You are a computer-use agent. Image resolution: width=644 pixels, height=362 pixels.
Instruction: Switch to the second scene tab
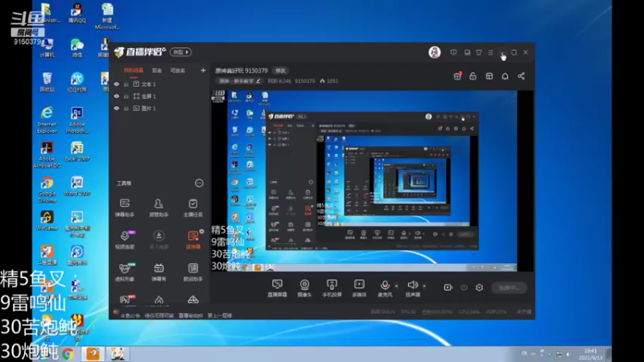pyautogui.click(x=157, y=71)
